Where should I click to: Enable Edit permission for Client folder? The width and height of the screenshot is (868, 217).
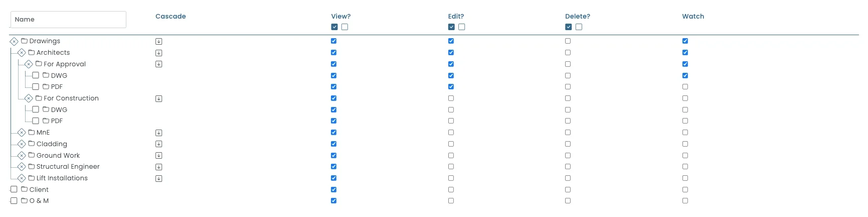pyautogui.click(x=451, y=190)
